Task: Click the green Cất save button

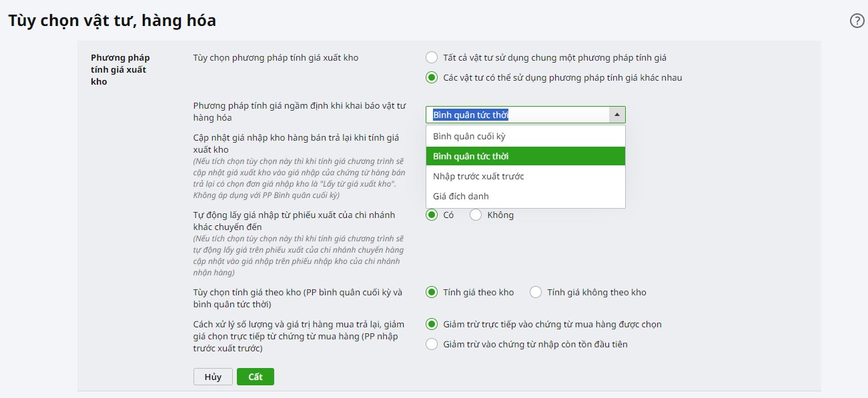Action: point(256,377)
